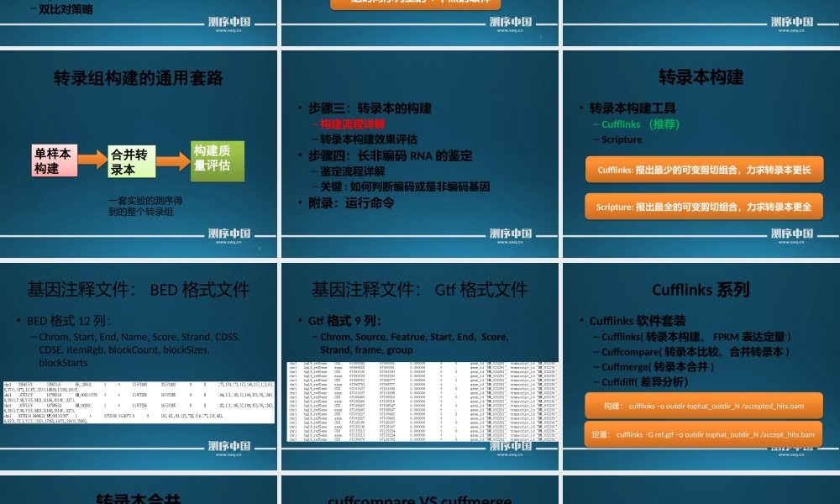Click the 测序中国 logo on the 转录本构建 slide

point(790,234)
